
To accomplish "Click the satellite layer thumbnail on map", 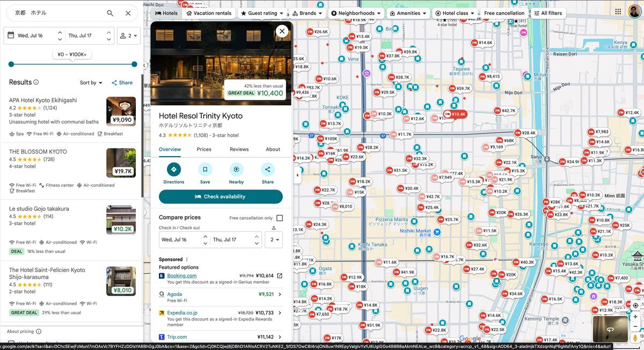I will (610, 329).
